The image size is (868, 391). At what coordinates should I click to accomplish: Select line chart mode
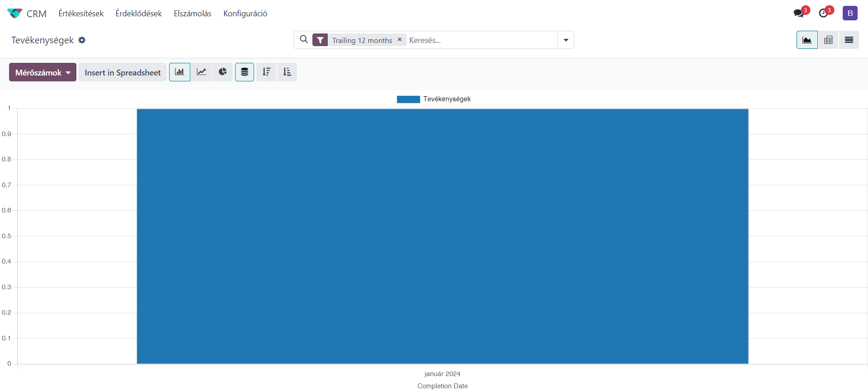pos(201,72)
